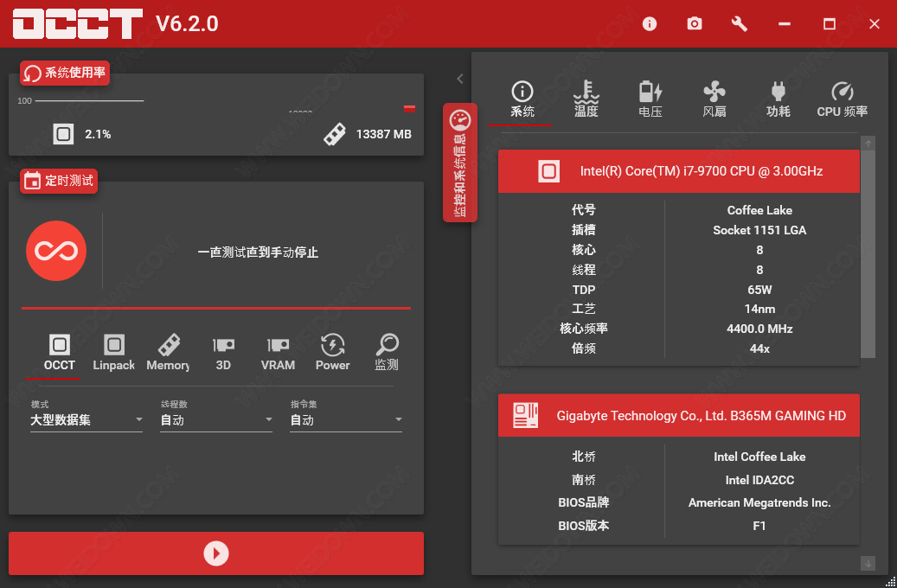Select the Linpack test tab

114,354
